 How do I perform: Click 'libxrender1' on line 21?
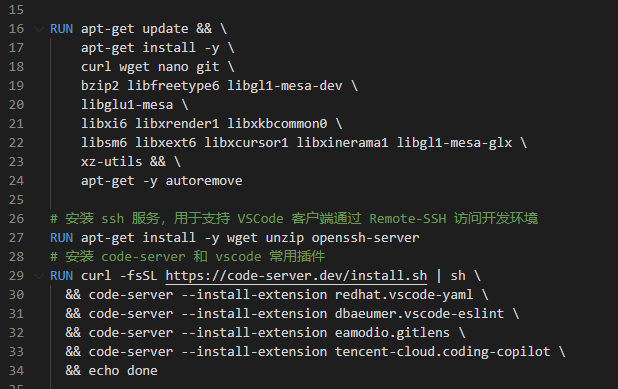[177, 124]
